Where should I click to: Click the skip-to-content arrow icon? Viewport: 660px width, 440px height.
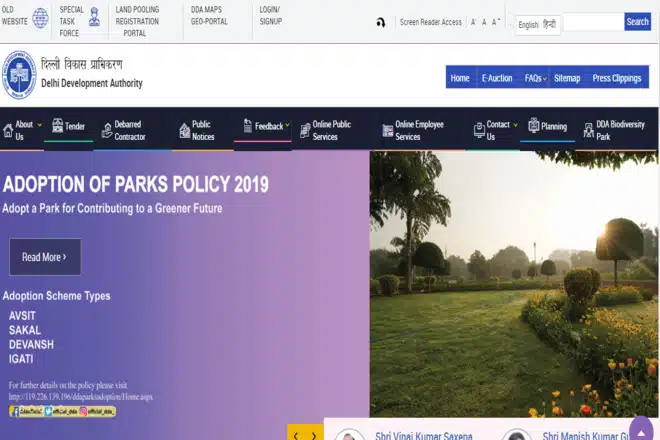pyautogui.click(x=381, y=22)
